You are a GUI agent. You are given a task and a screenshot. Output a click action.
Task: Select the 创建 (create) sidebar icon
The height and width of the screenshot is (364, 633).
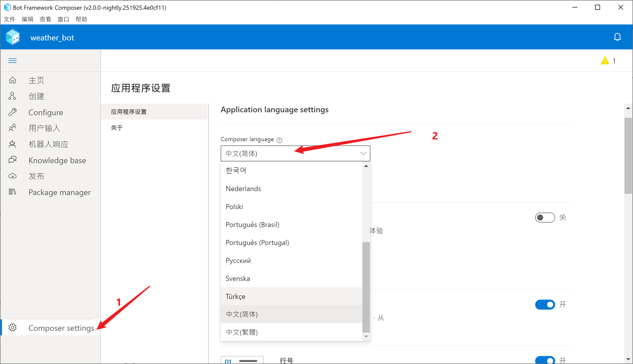click(36, 96)
